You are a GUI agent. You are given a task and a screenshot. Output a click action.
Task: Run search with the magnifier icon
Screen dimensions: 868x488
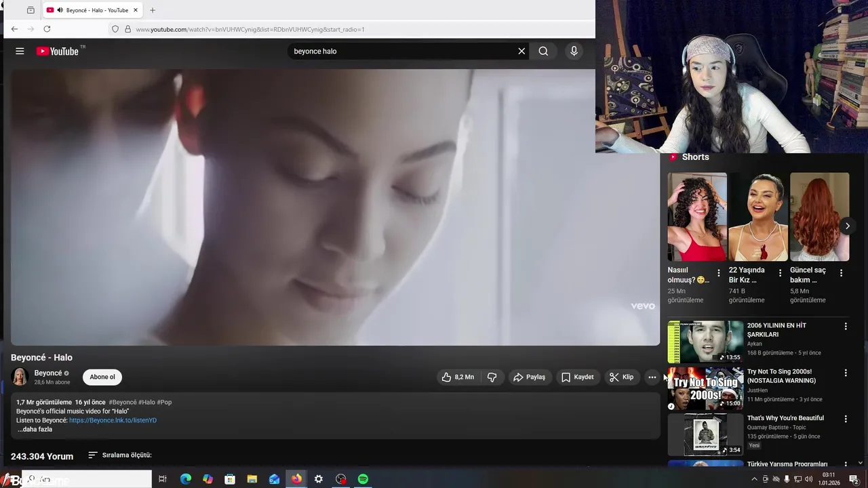pos(543,51)
